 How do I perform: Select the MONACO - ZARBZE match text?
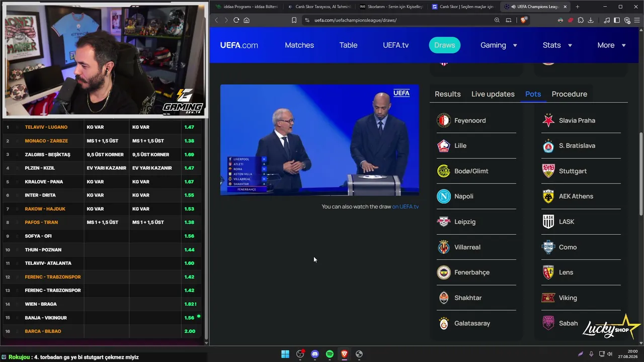pos(46,141)
